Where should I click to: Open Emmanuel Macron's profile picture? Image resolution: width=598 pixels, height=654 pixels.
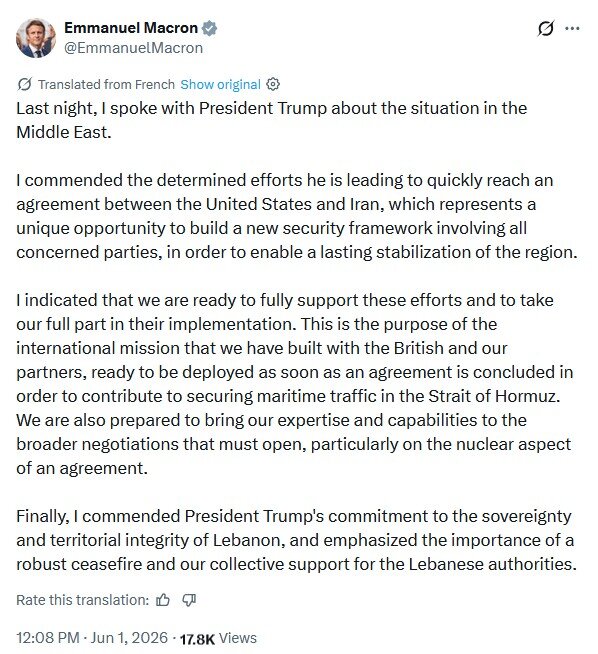pyautogui.click(x=36, y=38)
